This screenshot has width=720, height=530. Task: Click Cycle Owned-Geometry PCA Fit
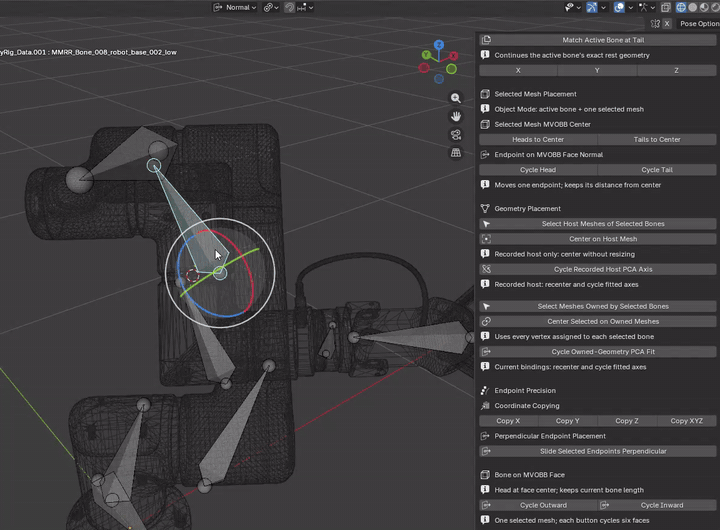(x=597, y=352)
